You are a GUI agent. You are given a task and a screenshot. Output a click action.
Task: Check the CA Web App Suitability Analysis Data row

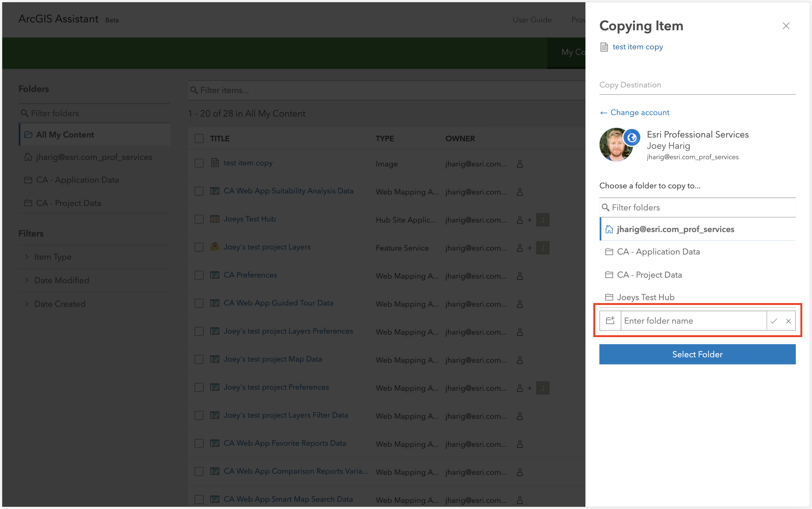[199, 191]
